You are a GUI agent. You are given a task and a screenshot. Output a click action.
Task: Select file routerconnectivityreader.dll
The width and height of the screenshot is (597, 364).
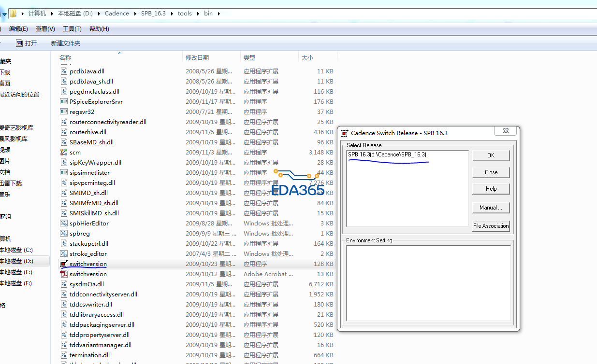108,122
